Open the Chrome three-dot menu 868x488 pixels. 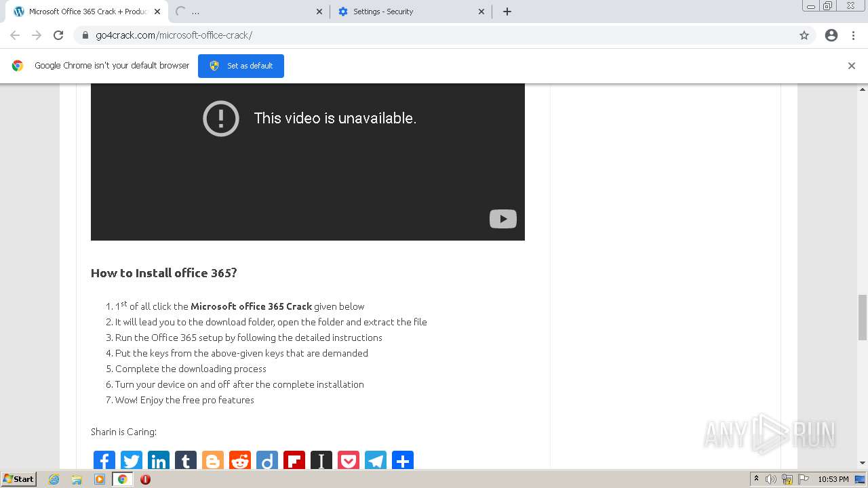(x=854, y=35)
